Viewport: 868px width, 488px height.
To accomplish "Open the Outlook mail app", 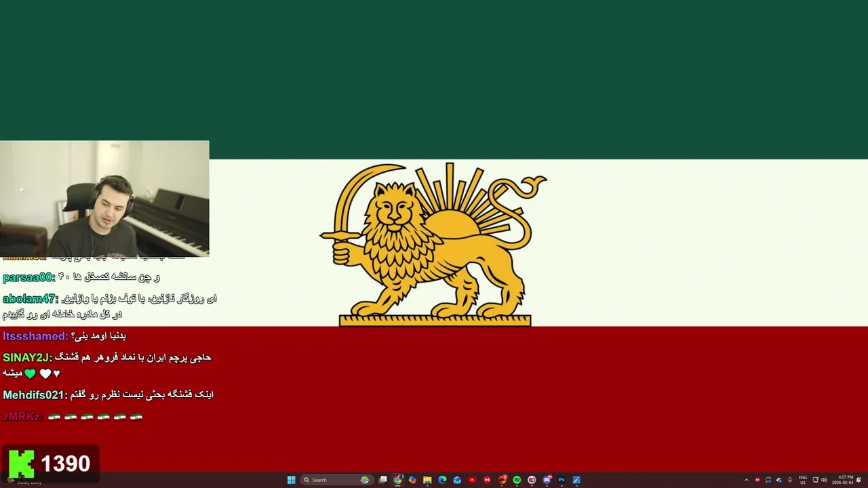I will point(457,480).
